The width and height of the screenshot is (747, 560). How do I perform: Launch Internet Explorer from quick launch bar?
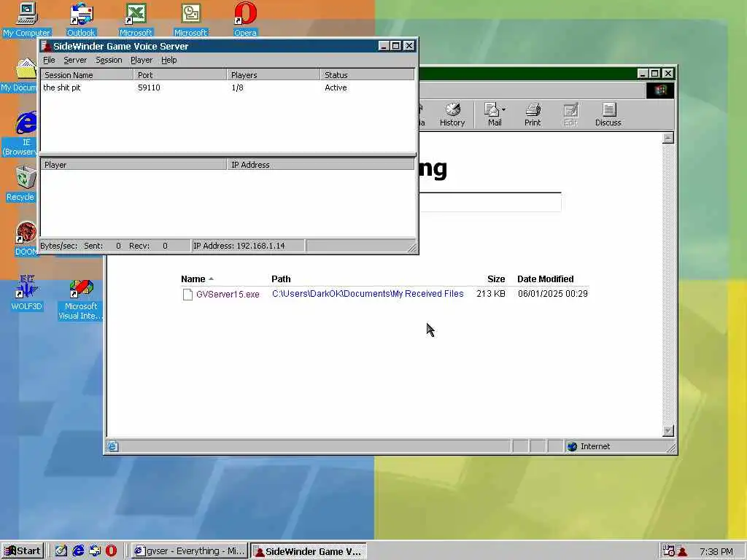[78, 551]
